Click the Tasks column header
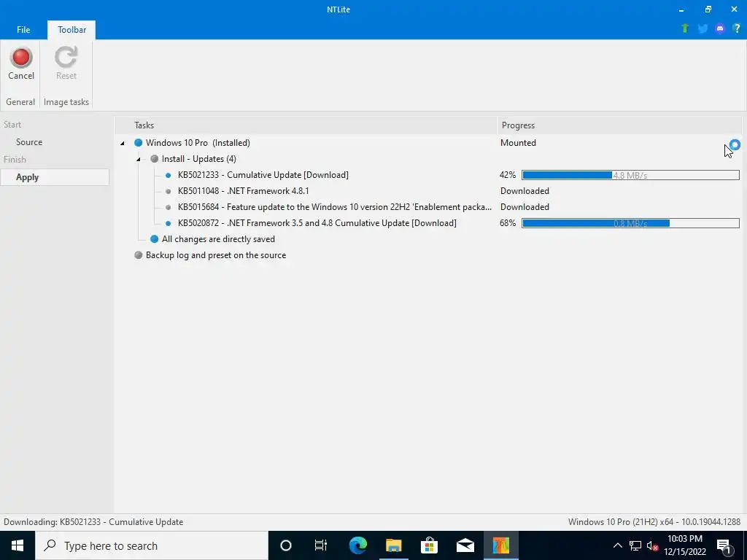Screen dimensions: 747x560 tap(306, 125)
